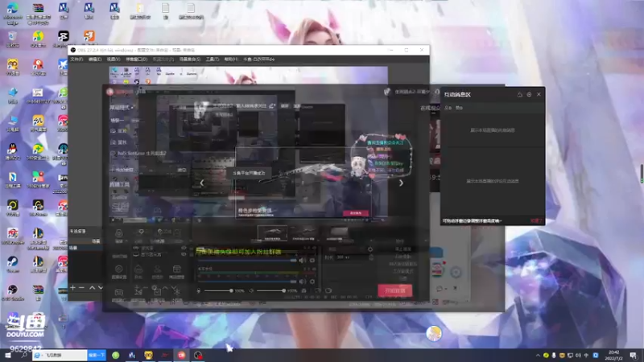644x362 pixels.
Task: Select the 场景 item in the scenes list
Action: point(85,249)
